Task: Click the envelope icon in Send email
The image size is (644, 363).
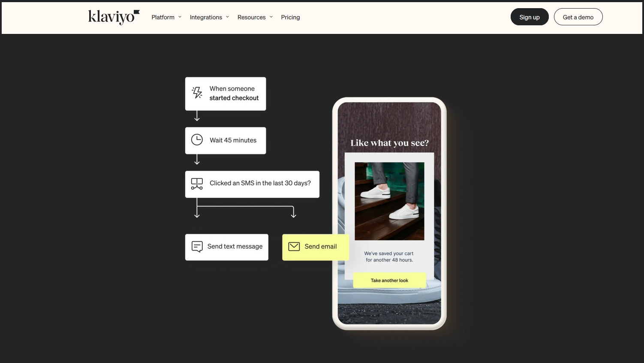Action: click(294, 246)
